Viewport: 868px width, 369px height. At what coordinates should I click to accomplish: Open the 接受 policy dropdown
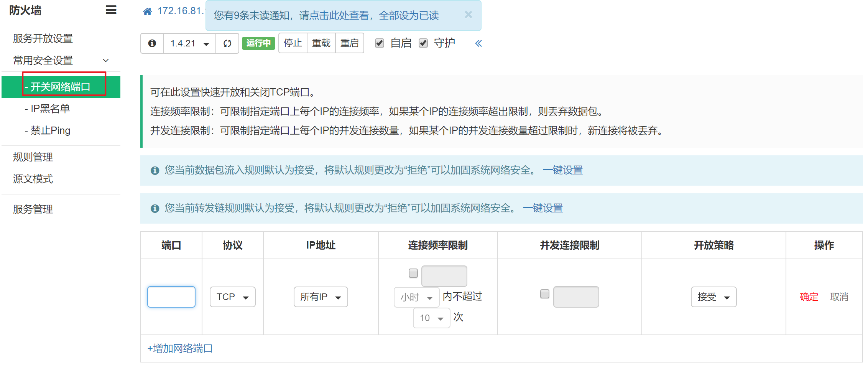[713, 297]
